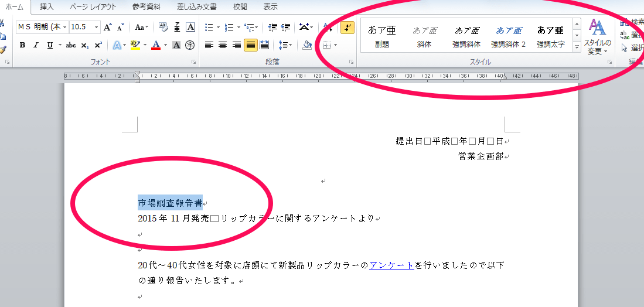Image resolution: width=644 pixels, height=307 pixels.
Task: Click the Phonetic Guide (ruby) icon
Action: click(177, 27)
